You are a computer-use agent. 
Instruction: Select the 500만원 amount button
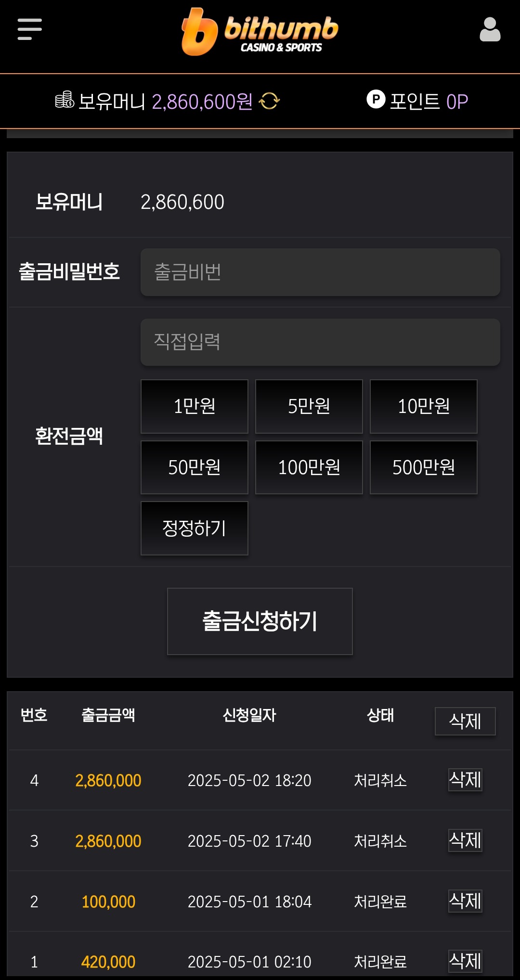point(424,467)
